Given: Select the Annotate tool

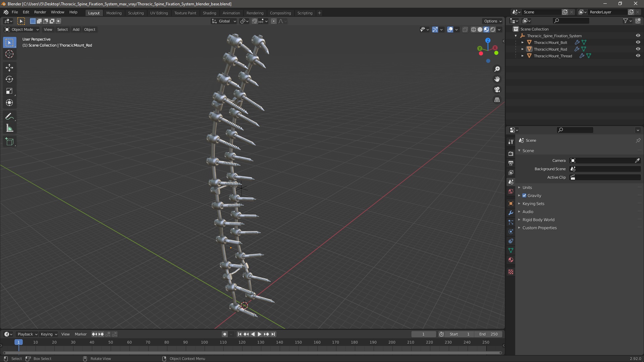Looking at the screenshot, I should (x=9, y=117).
